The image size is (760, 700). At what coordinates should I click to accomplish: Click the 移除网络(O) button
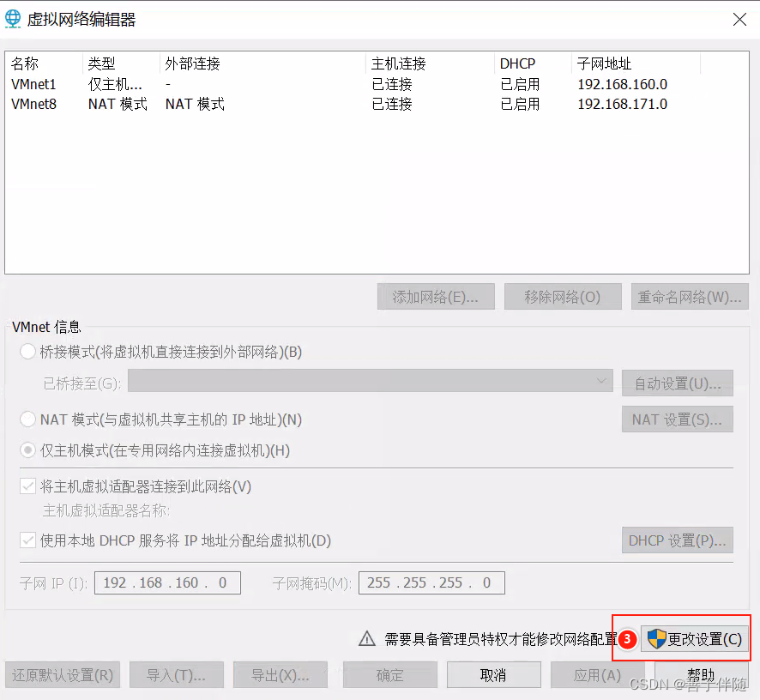[563, 297]
